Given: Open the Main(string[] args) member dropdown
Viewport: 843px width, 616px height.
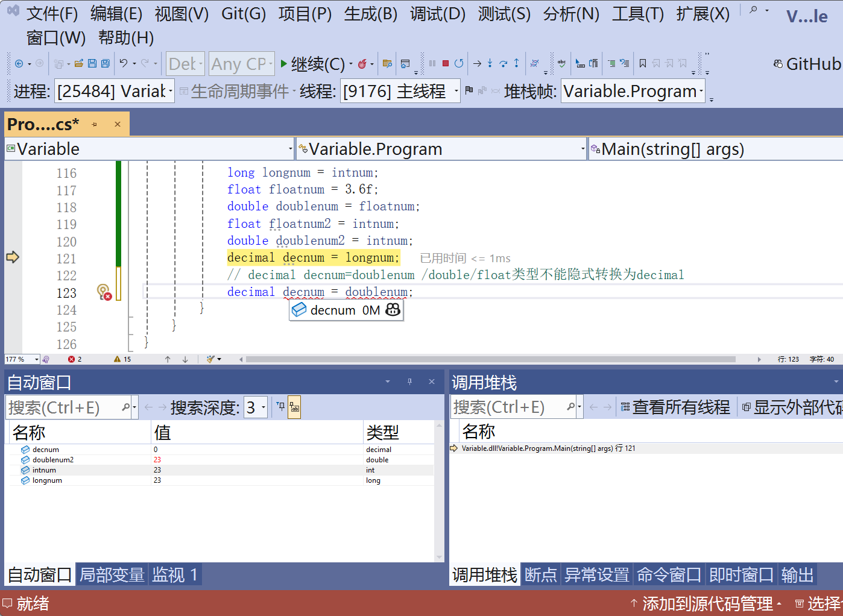Looking at the screenshot, I should (x=716, y=149).
